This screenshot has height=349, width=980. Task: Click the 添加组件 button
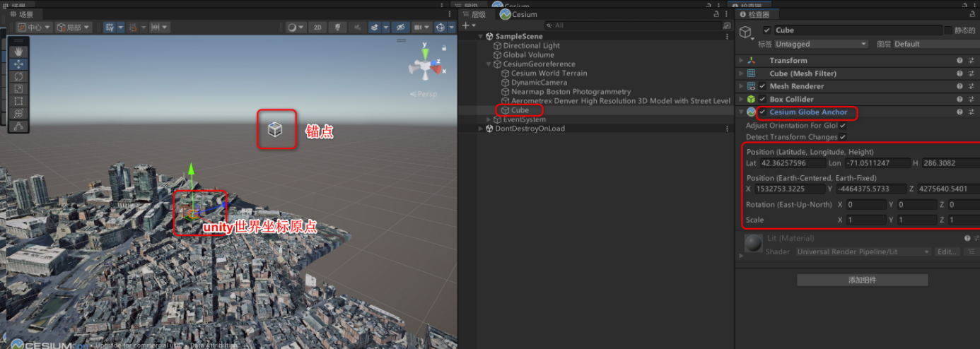click(862, 280)
